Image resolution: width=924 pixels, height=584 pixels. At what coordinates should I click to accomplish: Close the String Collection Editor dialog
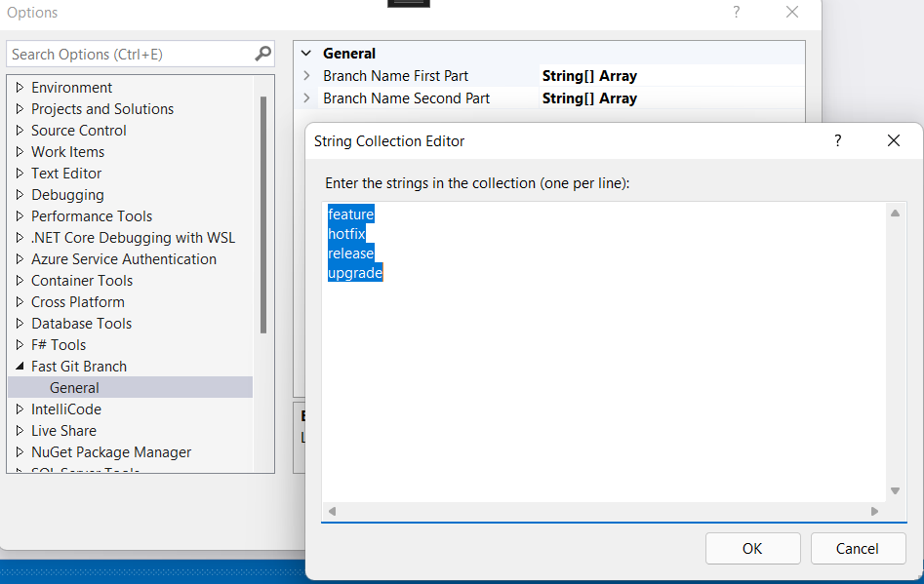click(893, 141)
